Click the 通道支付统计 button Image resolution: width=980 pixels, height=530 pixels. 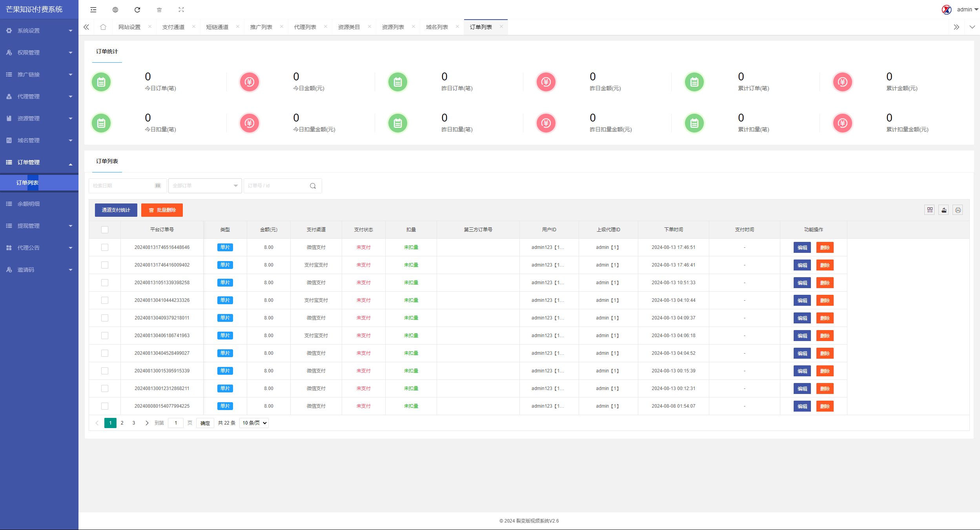click(x=116, y=210)
